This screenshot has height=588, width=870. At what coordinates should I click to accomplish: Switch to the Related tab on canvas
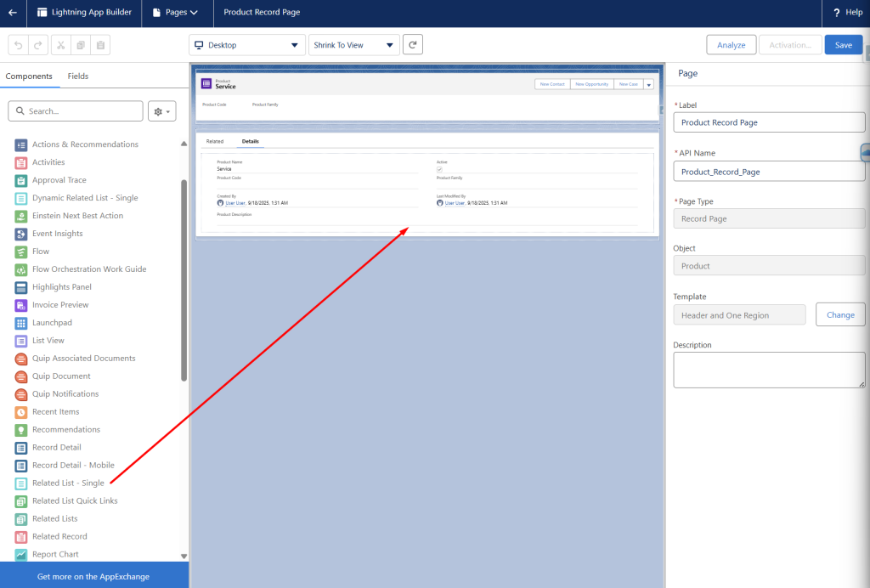tap(215, 141)
